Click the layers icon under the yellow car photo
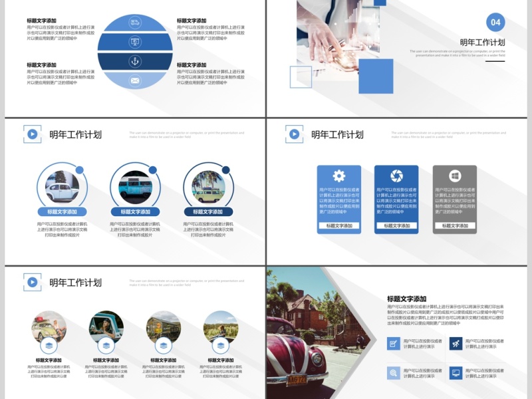Viewport: 532px width, 399px height. point(49,346)
